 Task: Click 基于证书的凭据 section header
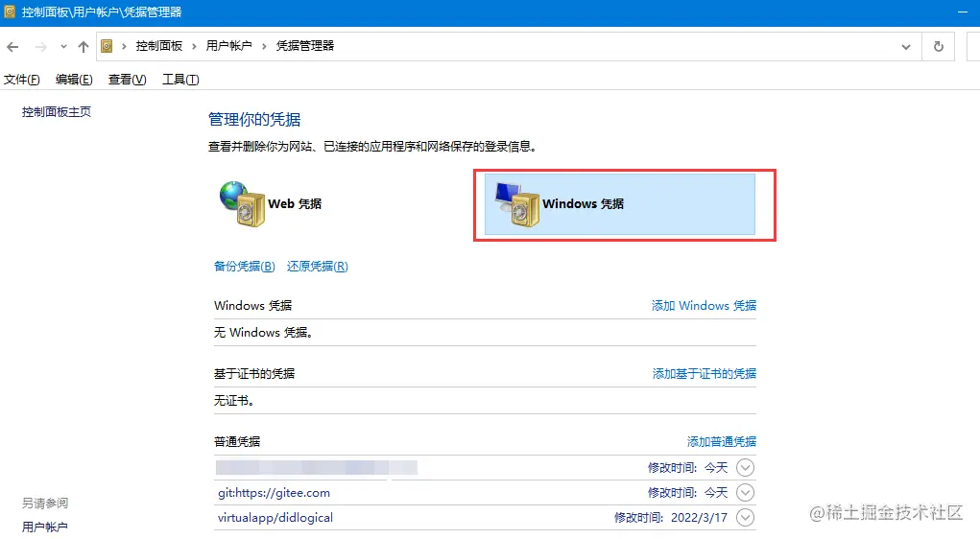click(x=254, y=373)
